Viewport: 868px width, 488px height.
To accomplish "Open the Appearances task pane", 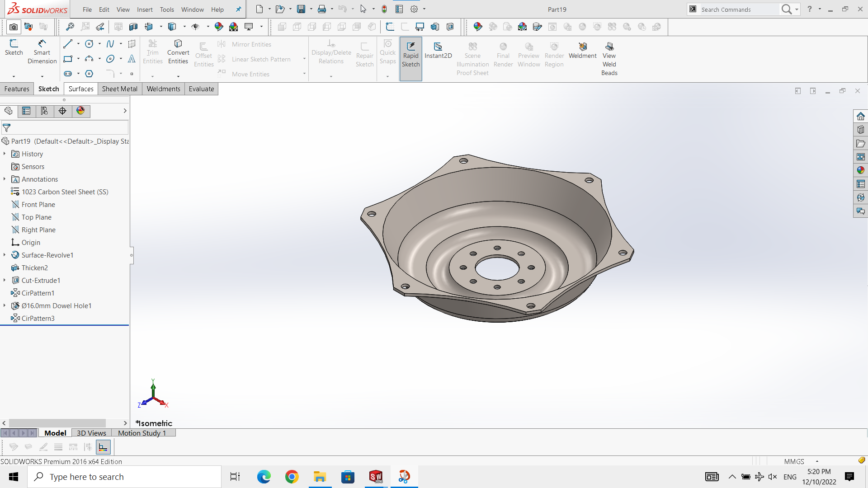I will coord(860,170).
